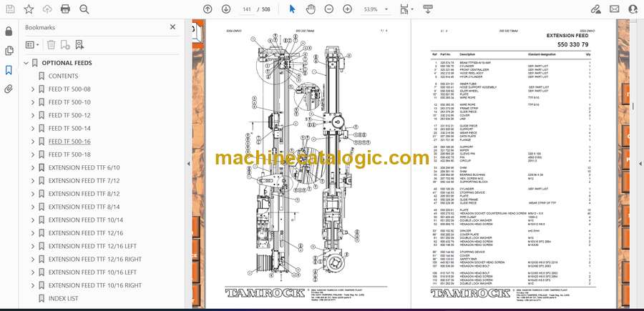This screenshot has width=644, height=311.
Task: Share a link to the file
Action: click(x=595, y=9)
